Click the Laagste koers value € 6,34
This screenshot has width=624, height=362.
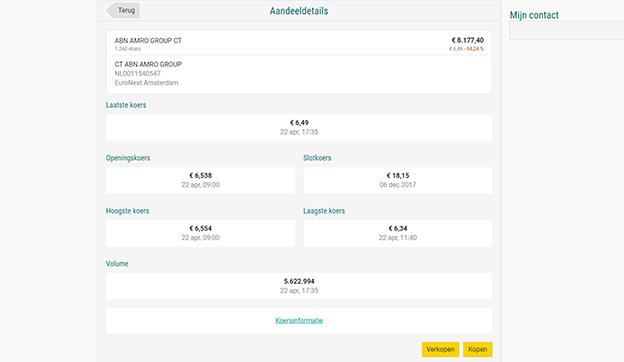tap(398, 228)
